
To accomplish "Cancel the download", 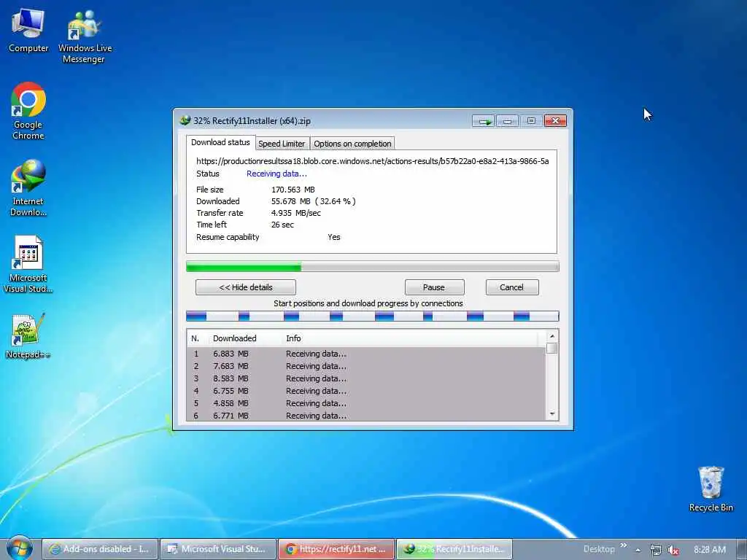I will point(511,287).
